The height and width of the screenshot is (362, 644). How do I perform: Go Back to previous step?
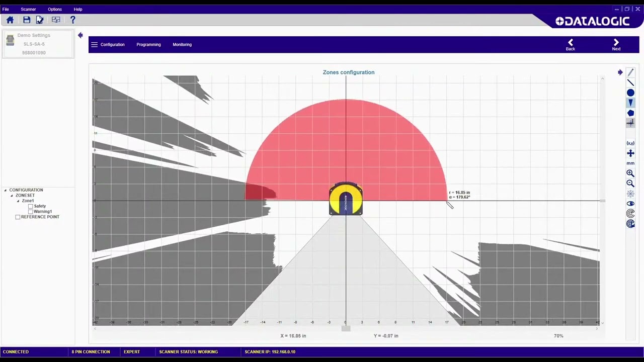tap(570, 45)
